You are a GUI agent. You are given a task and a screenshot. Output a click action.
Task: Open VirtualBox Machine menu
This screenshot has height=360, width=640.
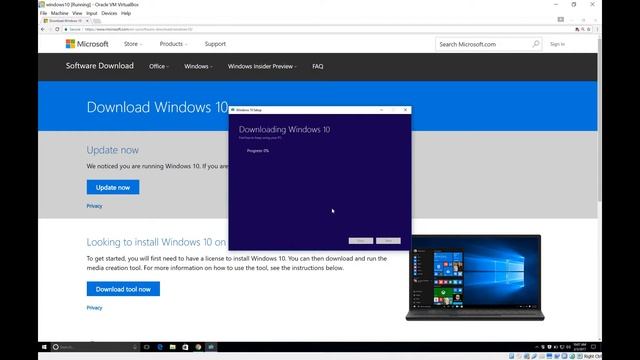[60, 13]
